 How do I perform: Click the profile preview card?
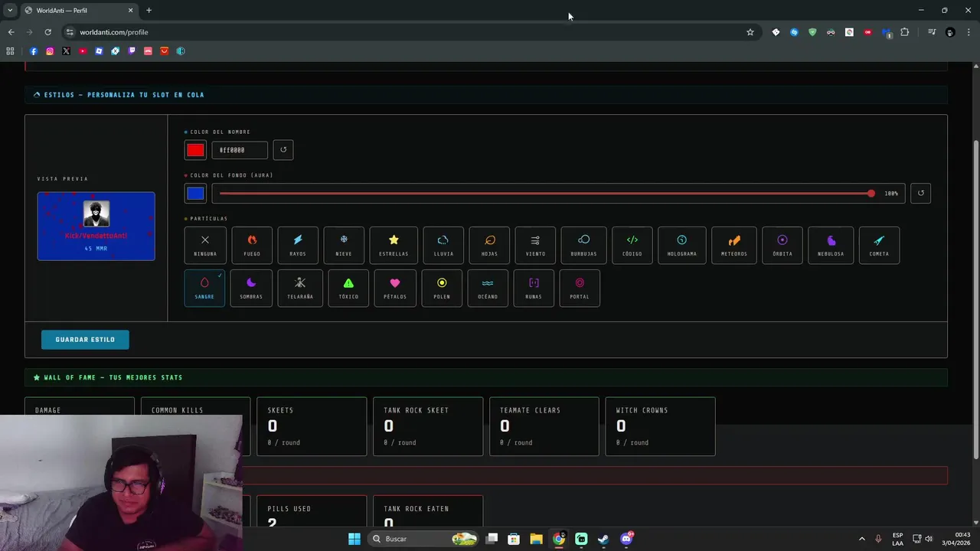tap(96, 226)
